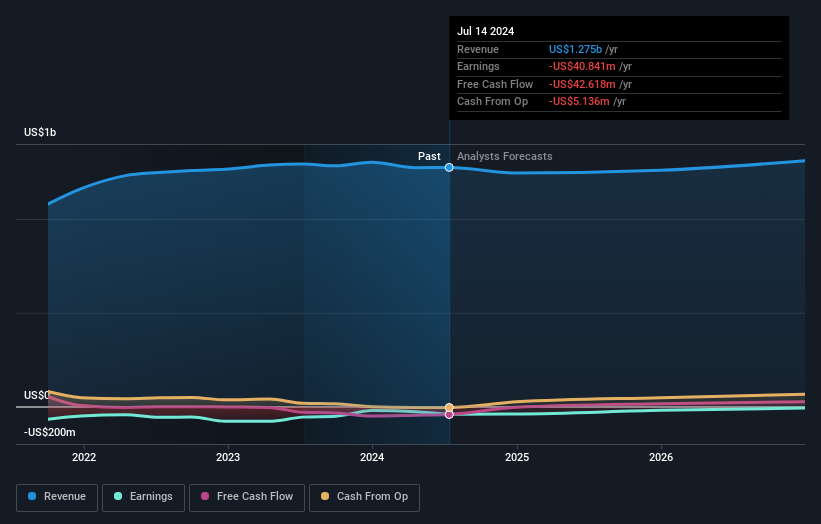Screen dimensions: 821x524
Task: Click the US$1.275b revenue value in tooltip
Action: click(x=575, y=49)
